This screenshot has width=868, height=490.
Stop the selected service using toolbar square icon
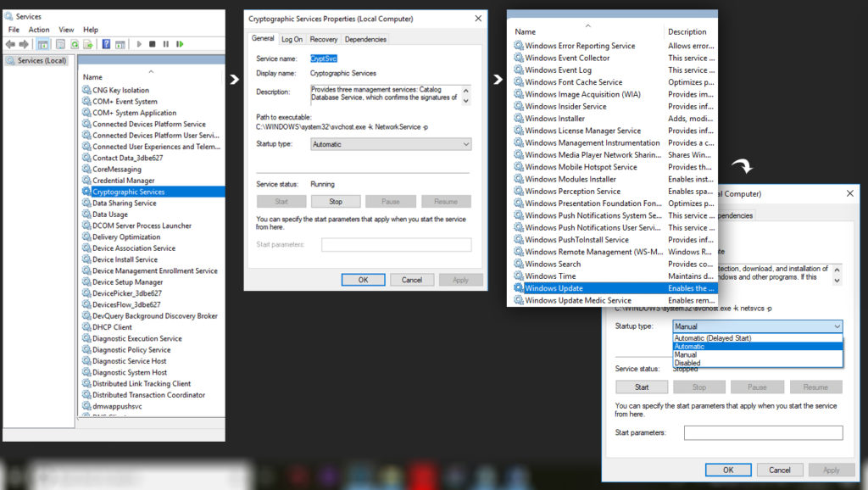click(x=153, y=43)
